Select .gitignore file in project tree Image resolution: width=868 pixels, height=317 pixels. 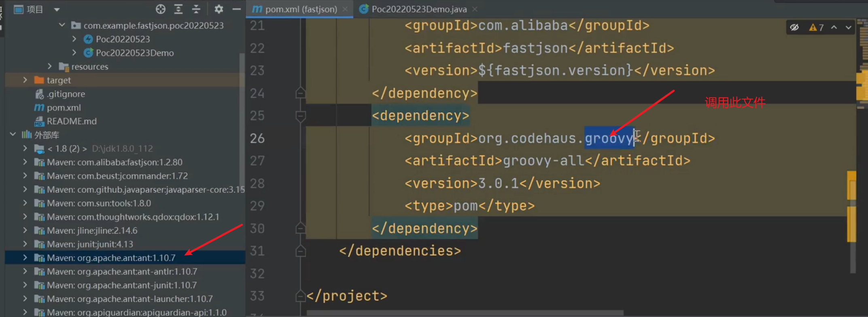[x=66, y=94]
